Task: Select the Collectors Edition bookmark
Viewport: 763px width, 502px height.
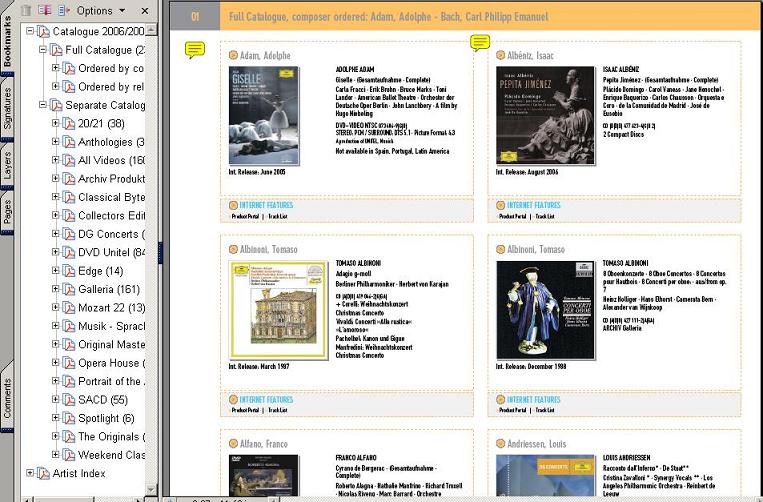Action: point(111,215)
